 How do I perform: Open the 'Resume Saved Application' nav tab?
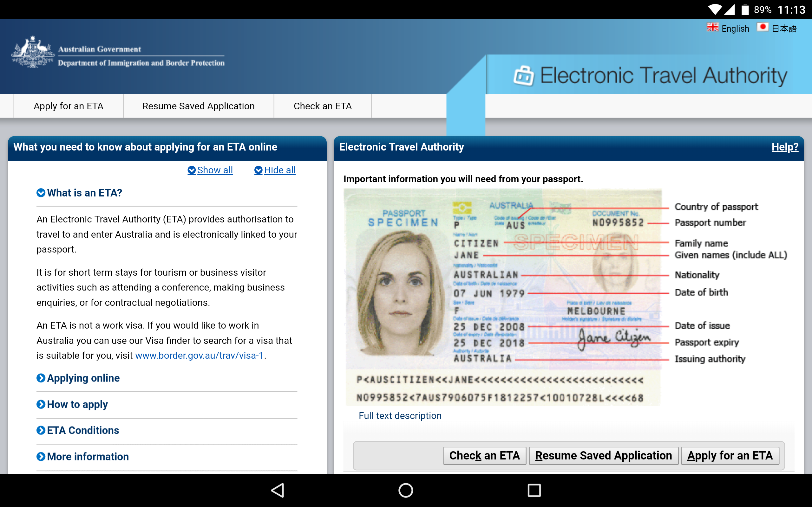click(x=198, y=106)
